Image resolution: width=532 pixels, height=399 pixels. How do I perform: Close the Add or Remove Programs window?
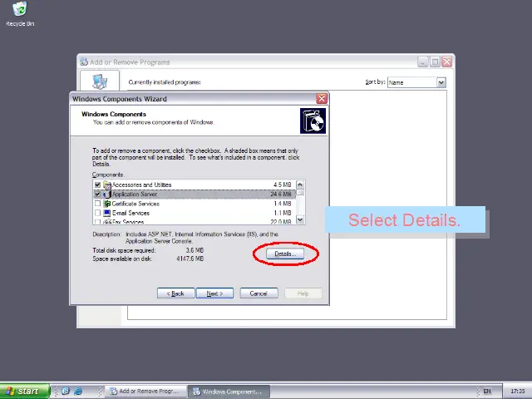pos(447,62)
